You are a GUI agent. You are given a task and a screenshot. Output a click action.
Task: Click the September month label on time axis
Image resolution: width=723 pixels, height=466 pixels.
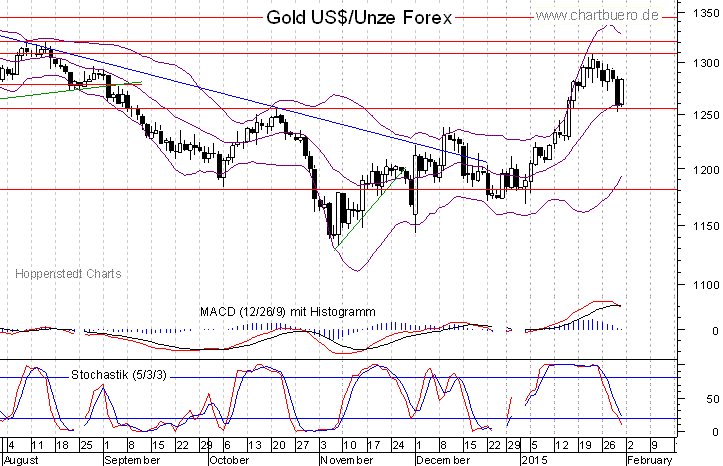(131, 460)
